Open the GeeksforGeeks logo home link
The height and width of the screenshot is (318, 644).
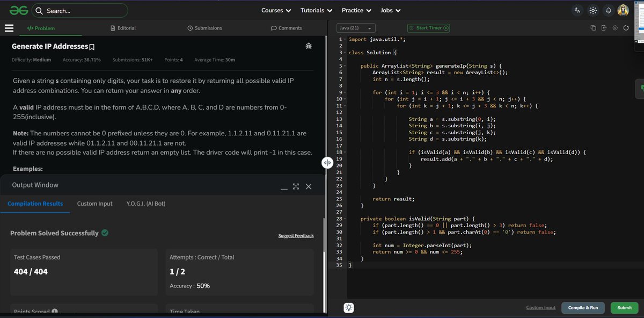(18, 10)
